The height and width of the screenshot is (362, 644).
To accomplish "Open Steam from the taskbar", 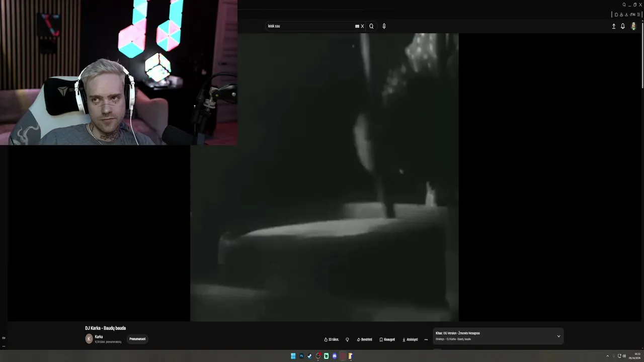I will [309, 356].
